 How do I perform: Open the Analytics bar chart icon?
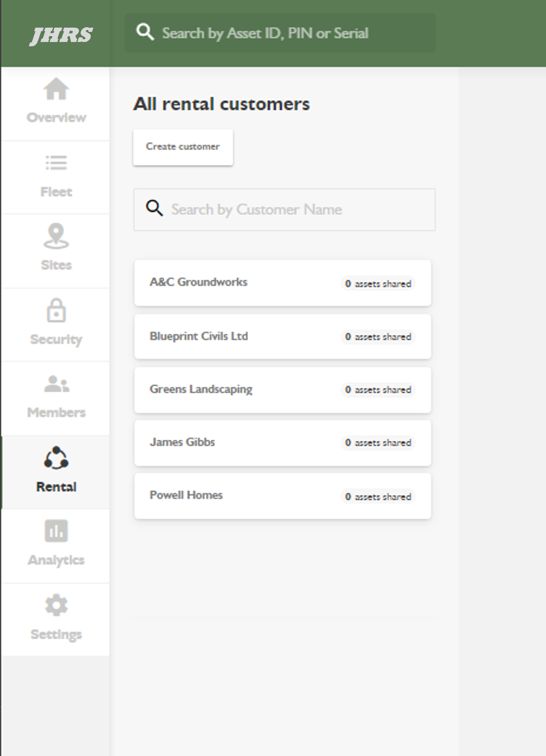(x=56, y=531)
